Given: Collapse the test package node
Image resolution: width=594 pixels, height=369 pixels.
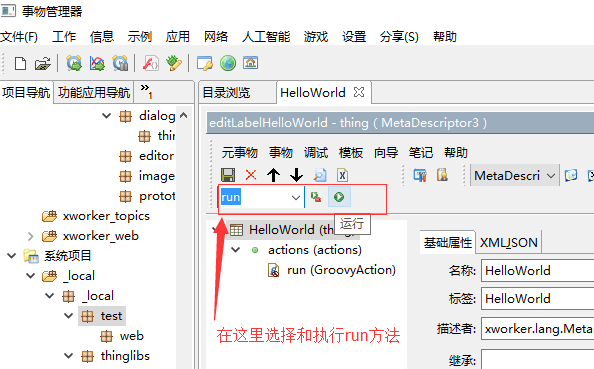Looking at the screenshot, I should [69, 316].
